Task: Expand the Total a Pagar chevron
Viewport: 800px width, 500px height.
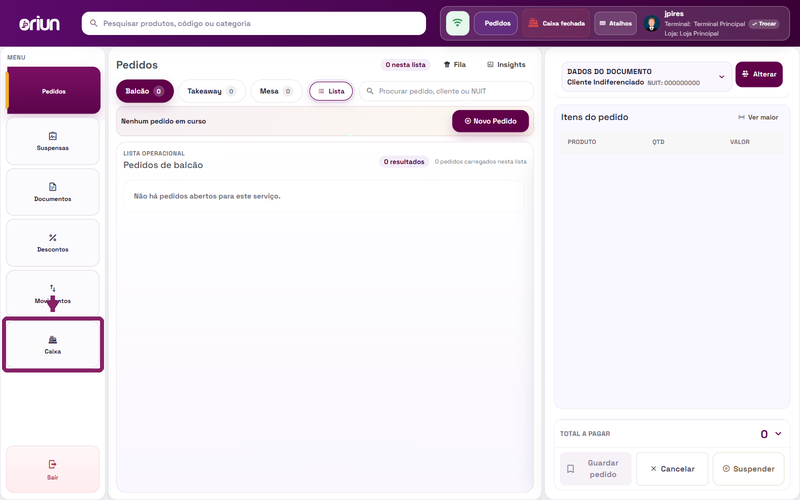Action: [x=778, y=434]
